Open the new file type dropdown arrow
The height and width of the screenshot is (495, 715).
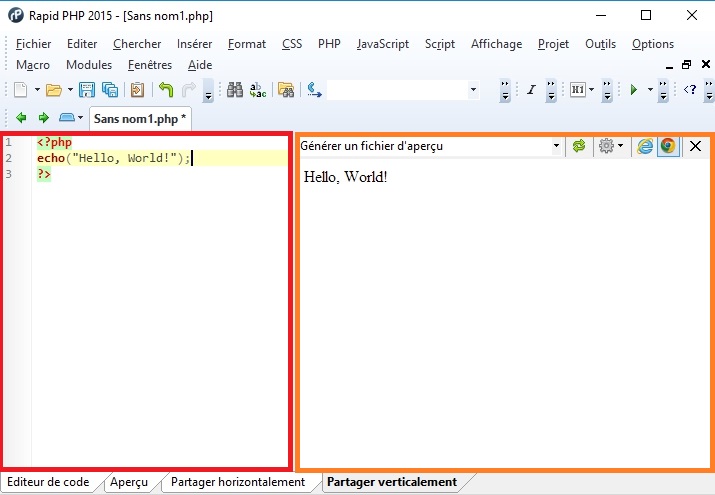(x=37, y=90)
